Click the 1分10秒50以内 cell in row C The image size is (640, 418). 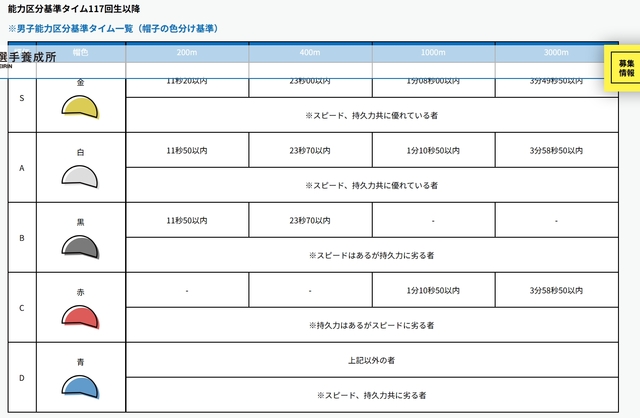(x=432, y=290)
